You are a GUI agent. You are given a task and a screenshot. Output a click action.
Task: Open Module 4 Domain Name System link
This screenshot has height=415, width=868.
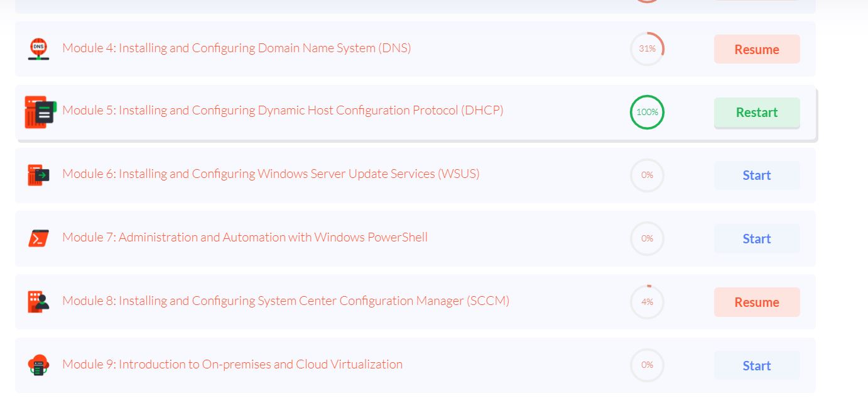click(236, 48)
